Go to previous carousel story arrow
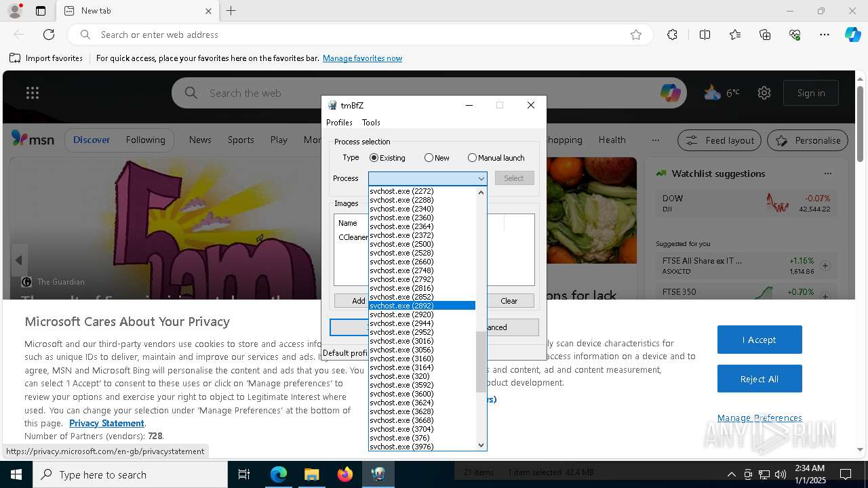This screenshot has height=488, width=868. click(19, 260)
